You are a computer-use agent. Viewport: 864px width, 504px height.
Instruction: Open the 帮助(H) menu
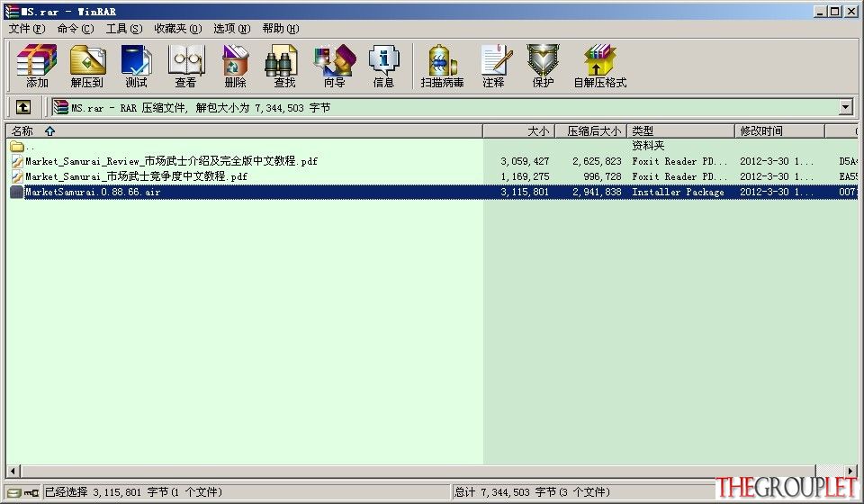pyautogui.click(x=281, y=29)
